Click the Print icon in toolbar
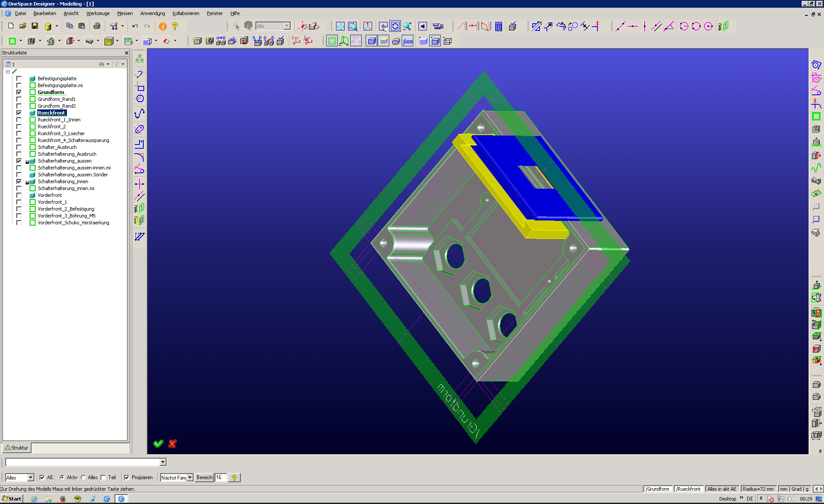This screenshot has height=504, width=824. coord(97,26)
